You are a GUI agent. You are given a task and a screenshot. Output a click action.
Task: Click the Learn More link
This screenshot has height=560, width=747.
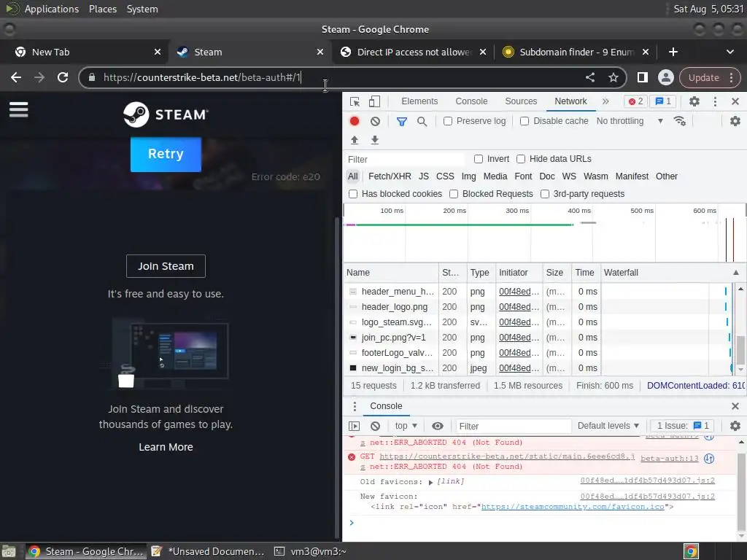point(166,447)
